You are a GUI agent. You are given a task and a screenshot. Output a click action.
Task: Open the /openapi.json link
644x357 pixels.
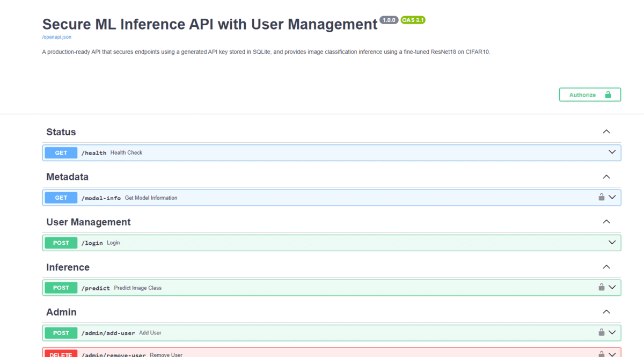coord(56,37)
